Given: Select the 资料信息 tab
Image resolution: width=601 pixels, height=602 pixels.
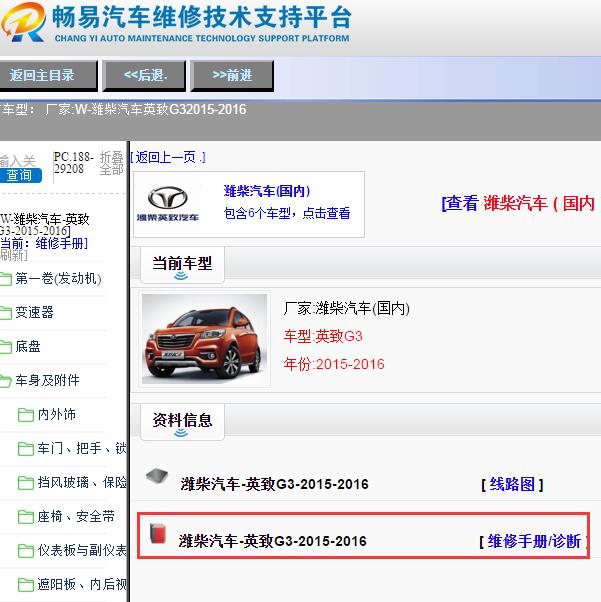Looking at the screenshot, I should click(182, 422).
